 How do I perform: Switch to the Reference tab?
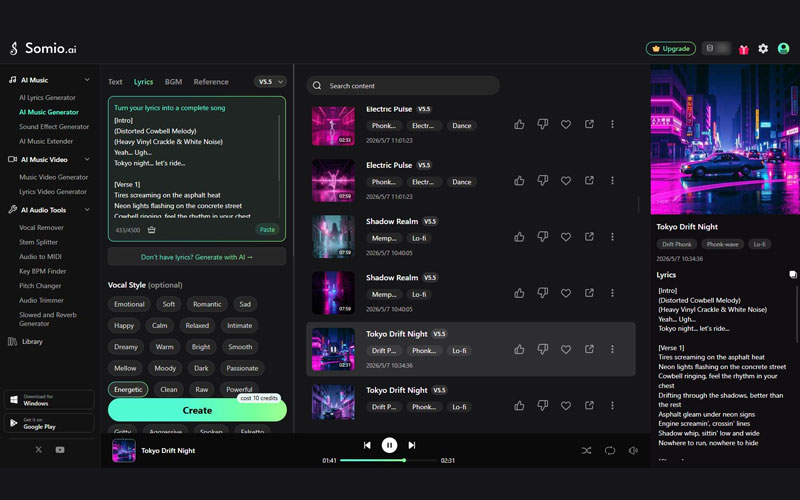coord(211,82)
